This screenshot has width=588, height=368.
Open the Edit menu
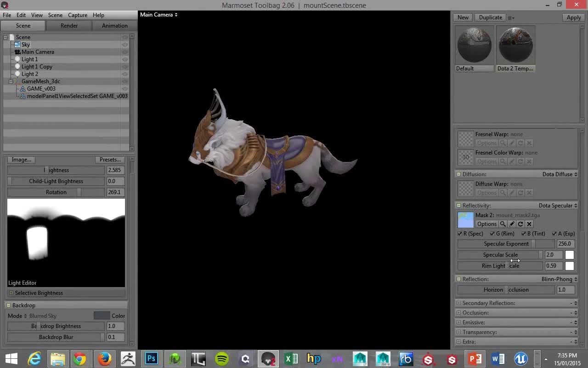coord(21,15)
